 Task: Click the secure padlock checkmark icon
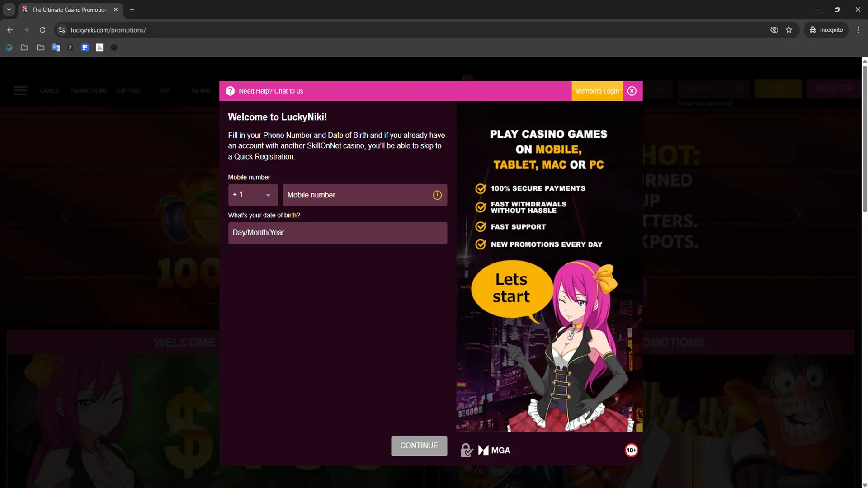[x=466, y=450]
